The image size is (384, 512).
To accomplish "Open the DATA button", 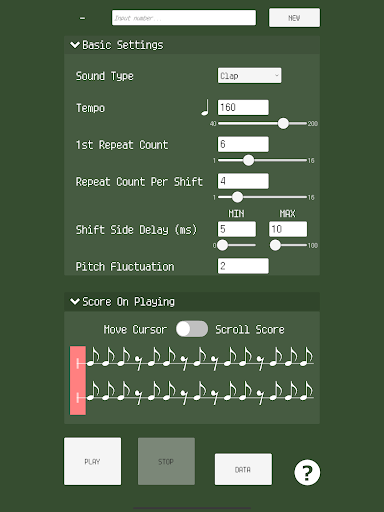I will coord(243,469).
